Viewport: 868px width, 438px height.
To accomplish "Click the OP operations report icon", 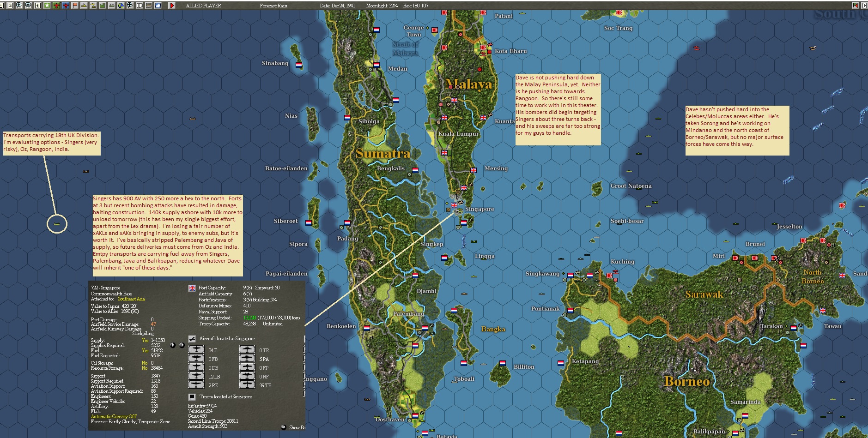I will coord(139,5).
